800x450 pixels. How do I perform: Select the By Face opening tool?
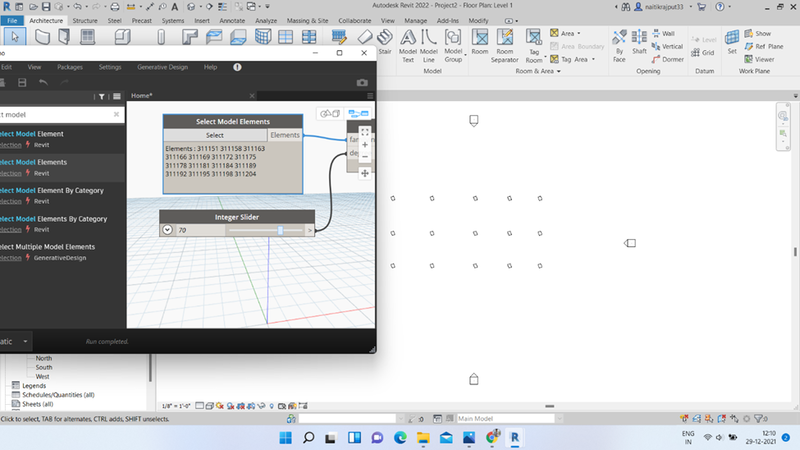point(619,46)
